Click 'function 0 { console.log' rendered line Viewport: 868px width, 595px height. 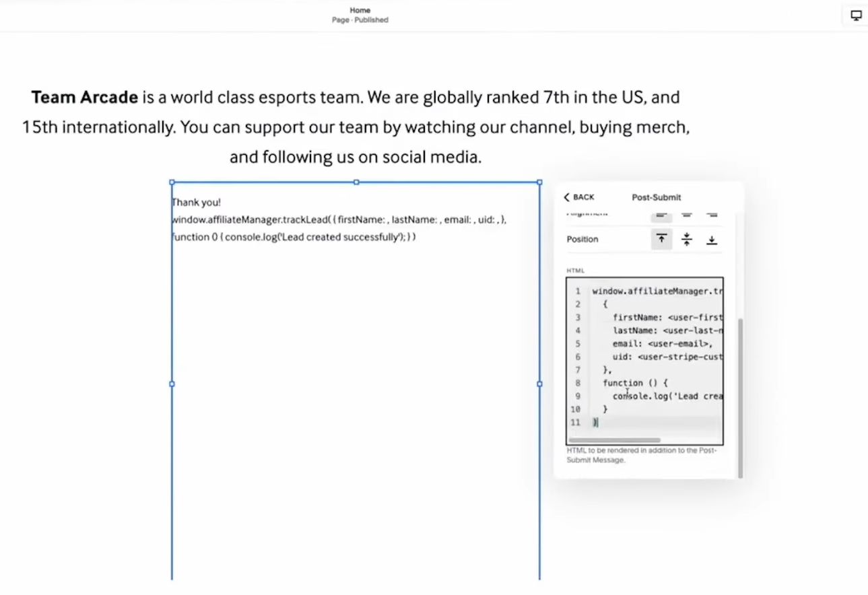tap(294, 237)
